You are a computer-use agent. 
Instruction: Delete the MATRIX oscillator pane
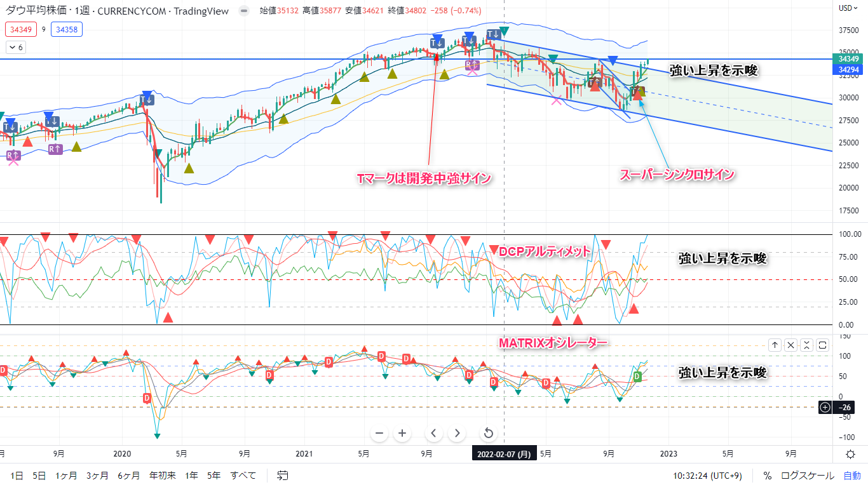coord(790,345)
